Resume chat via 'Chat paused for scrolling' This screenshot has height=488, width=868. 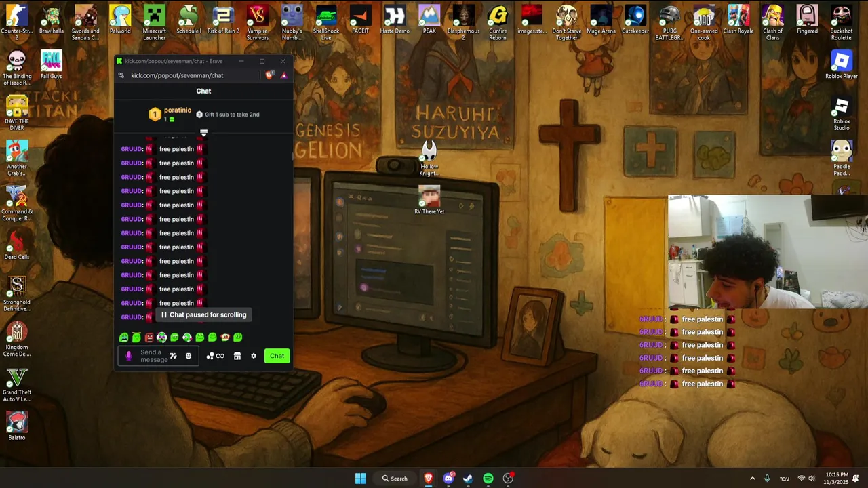(x=203, y=314)
